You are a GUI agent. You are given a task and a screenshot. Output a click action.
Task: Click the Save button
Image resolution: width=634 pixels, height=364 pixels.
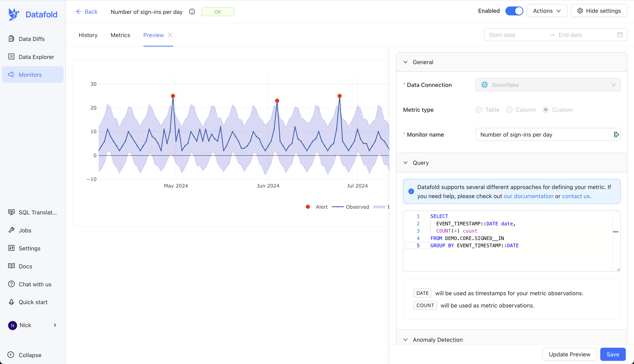(x=613, y=354)
